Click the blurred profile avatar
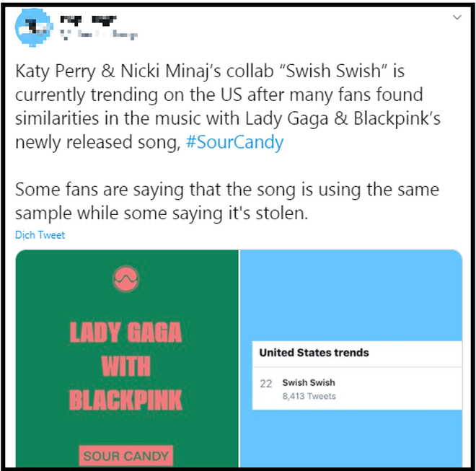476x471 pixels. [x=34, y=27]
